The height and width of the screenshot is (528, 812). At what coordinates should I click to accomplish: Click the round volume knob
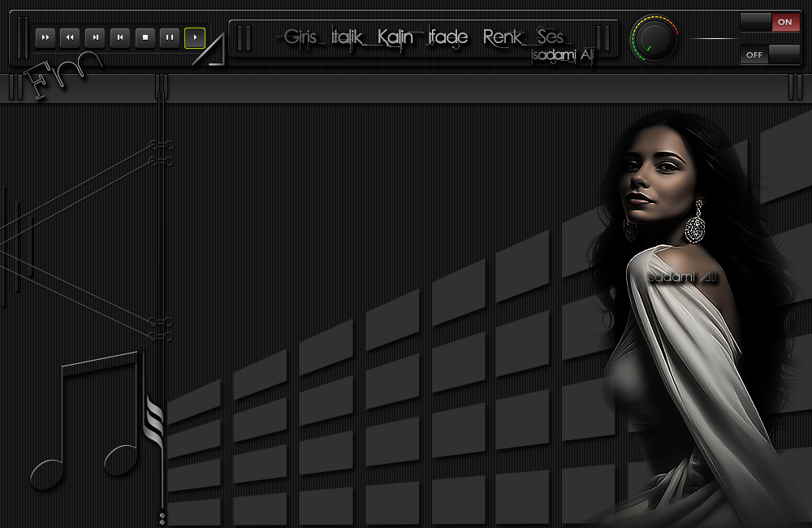point(654,39)
